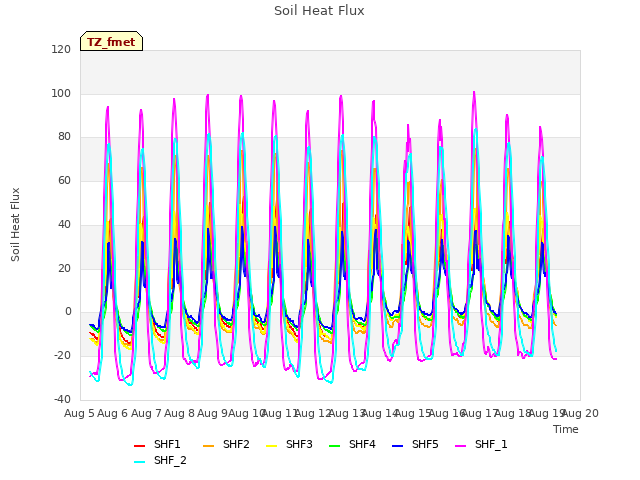Screen dimensions: 640x480
Task: Toggle the SHF1 legend label
Action: tap(167, 444)
